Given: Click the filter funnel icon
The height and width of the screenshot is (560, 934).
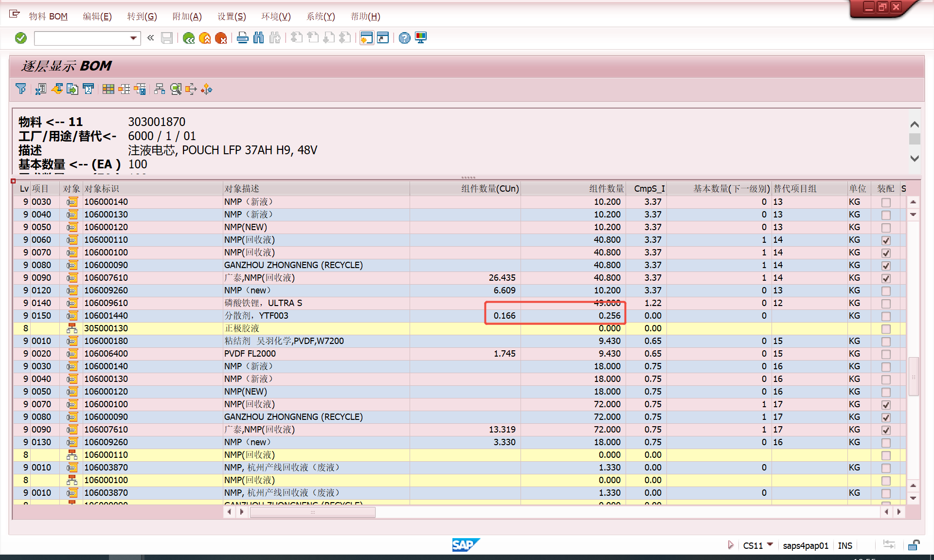Looking at the screenshot, I should pos(21,89).
